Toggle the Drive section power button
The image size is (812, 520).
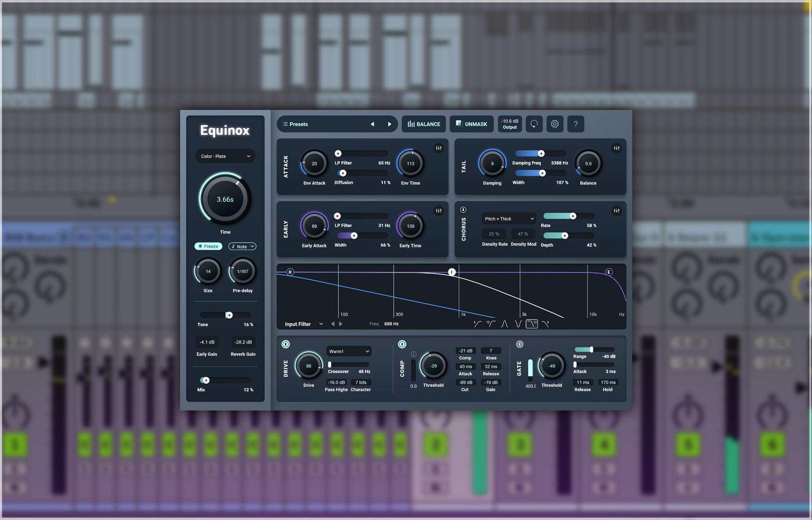pos(285,344)
